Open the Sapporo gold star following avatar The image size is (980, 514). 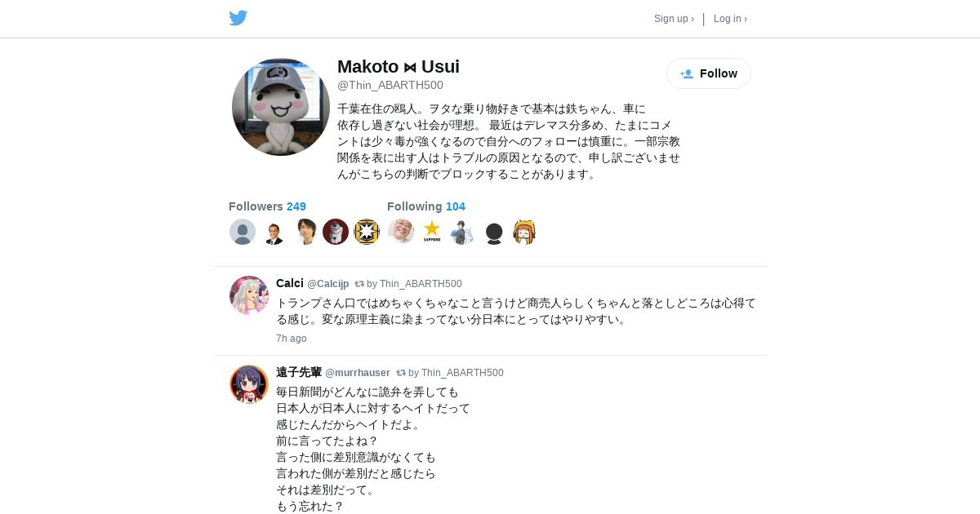432,232
